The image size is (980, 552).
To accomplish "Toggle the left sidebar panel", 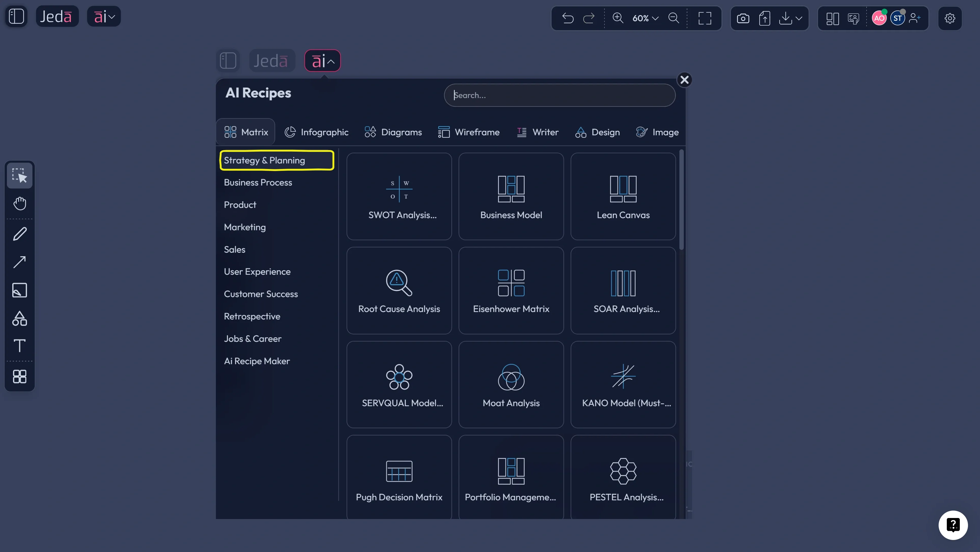I will (16, 16).
